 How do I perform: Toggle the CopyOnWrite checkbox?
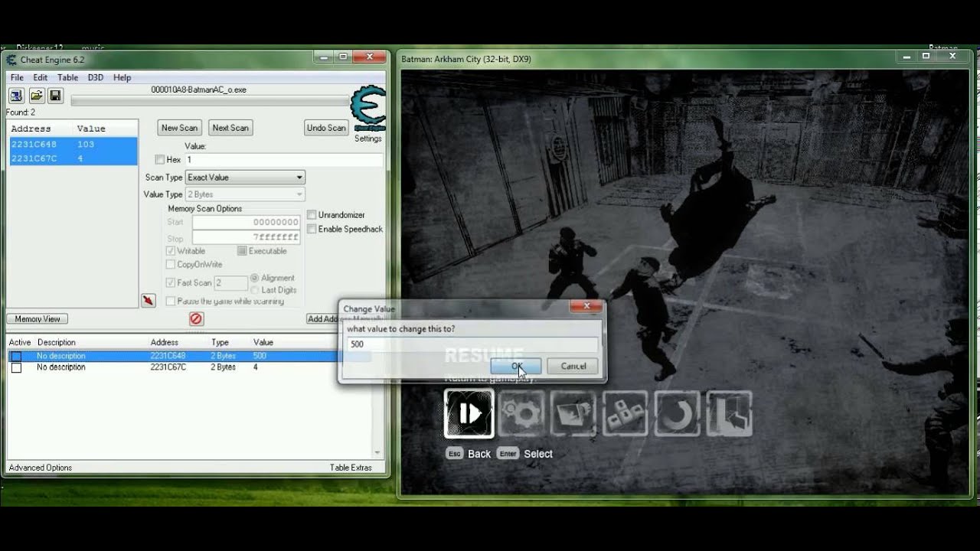[x=170, y=265]
